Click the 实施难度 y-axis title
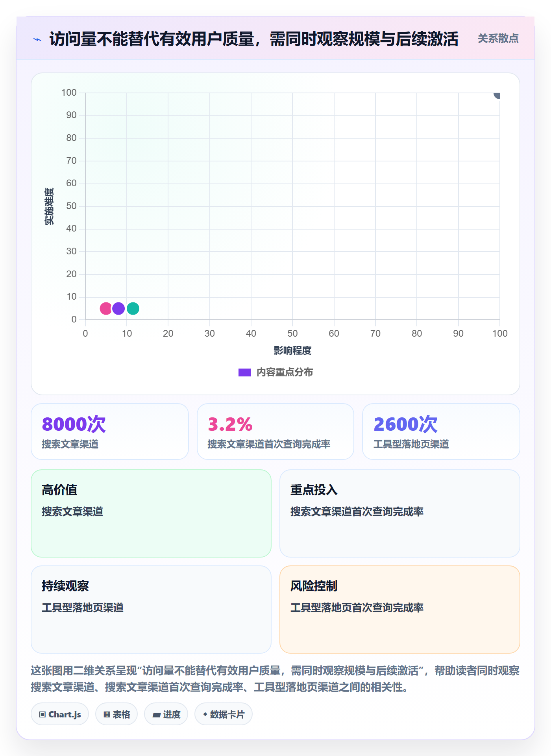This screenshot has height=756, width=551. click(x=49, y=206)
